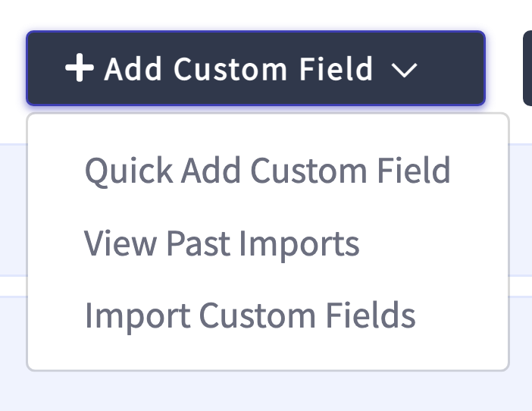The image size is (532, 411).
Task: Click the Add Custom Field button label
Action: 239,69
